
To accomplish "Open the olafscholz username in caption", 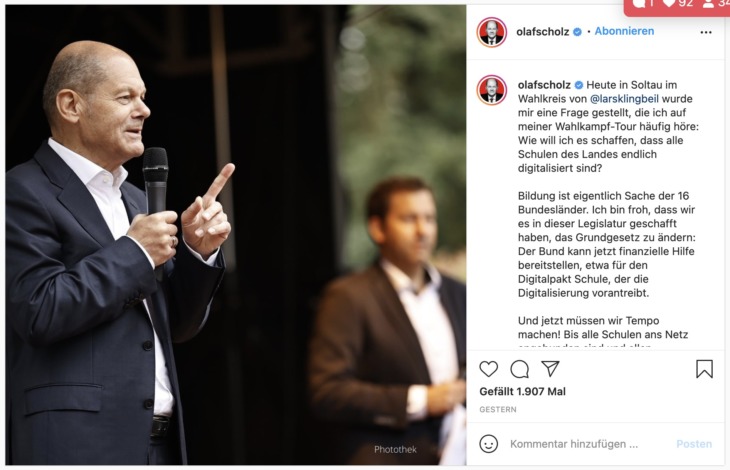I will point(544,85).
